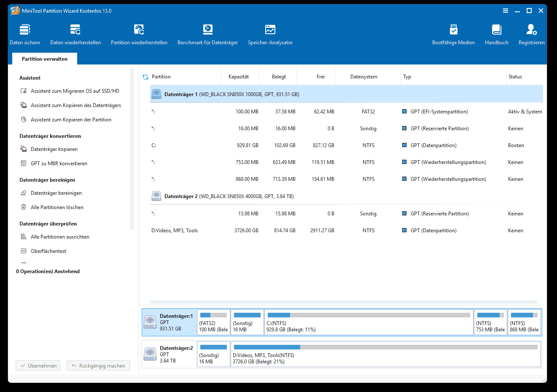
Task: Select D:Videos, MP3, Tools(NTFS) block in disk map
Action: pos(386,354)
